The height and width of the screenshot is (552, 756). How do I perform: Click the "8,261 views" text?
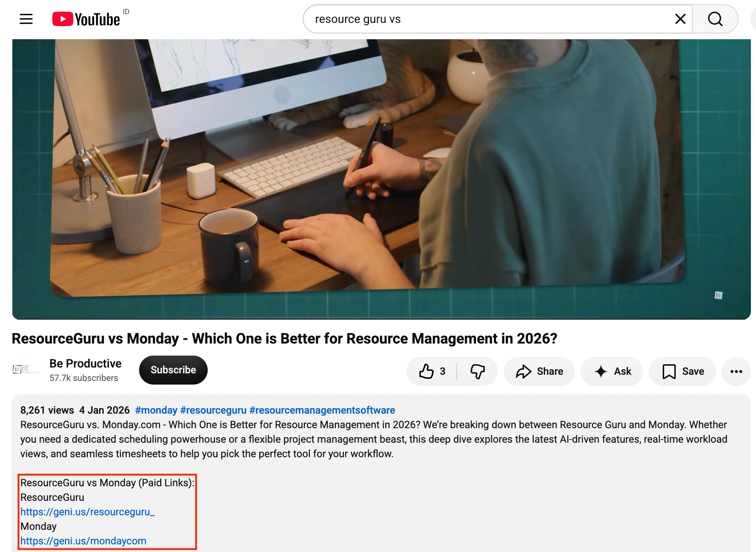pos(47,410)
